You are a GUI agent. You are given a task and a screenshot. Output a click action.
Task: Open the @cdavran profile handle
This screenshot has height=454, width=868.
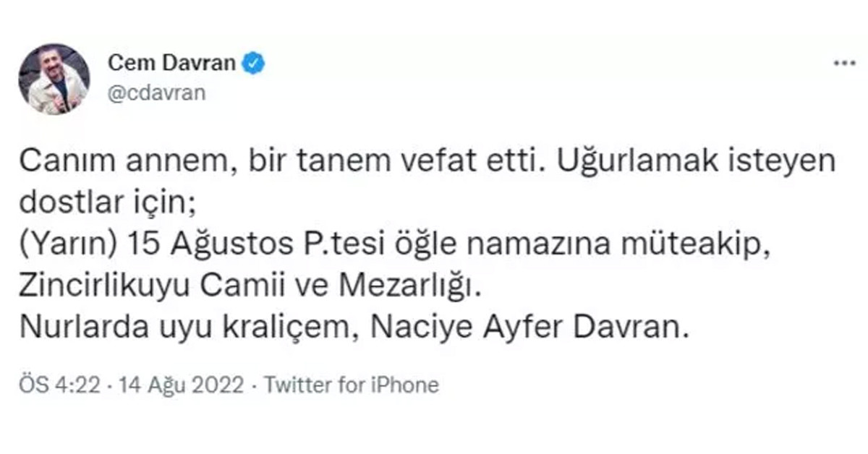pyautogui.click(x=157, y=91)
